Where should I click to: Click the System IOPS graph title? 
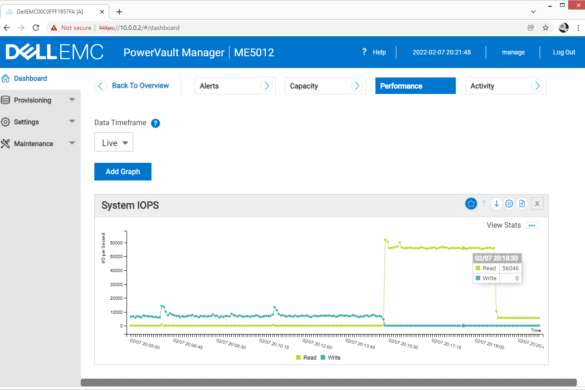click(130, 205)
